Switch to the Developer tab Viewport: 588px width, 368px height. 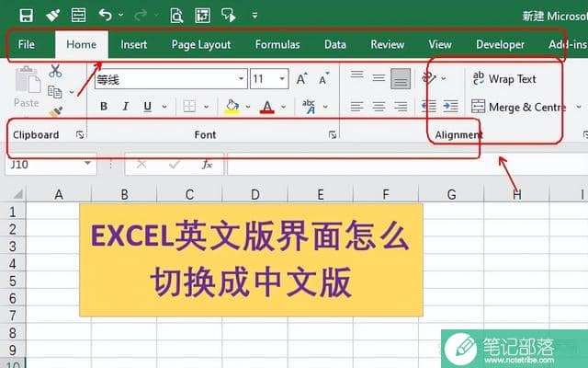(500, 45)
